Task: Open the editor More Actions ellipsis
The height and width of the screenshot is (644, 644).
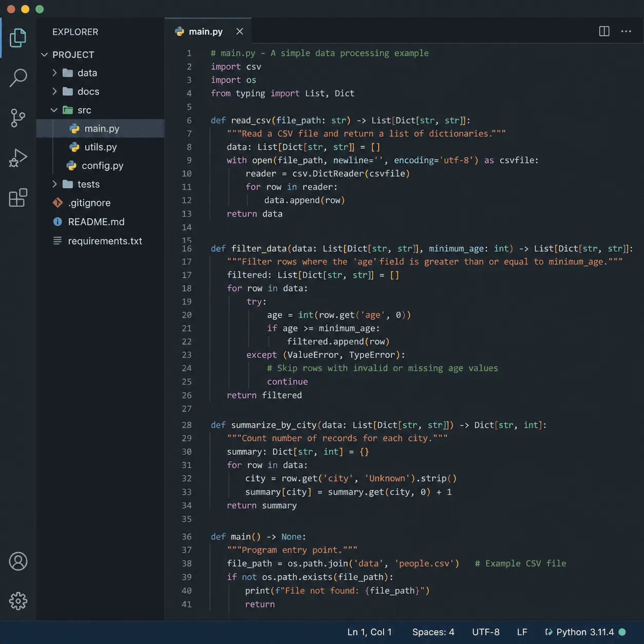Action: click(x=626, y=31)
